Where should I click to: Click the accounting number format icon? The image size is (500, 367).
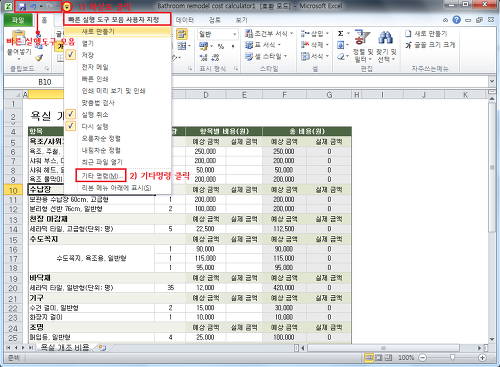tap(203, 46)
